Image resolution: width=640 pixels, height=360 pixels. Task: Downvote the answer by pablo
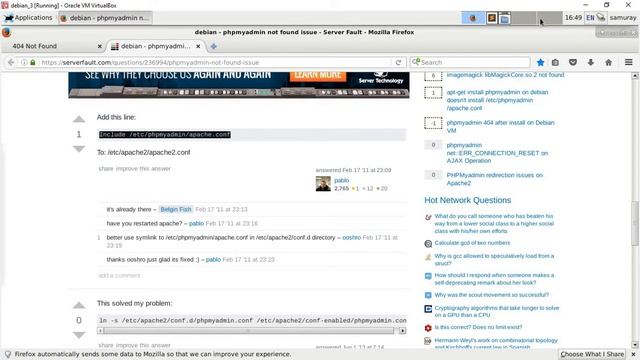(x=79, y=149)
